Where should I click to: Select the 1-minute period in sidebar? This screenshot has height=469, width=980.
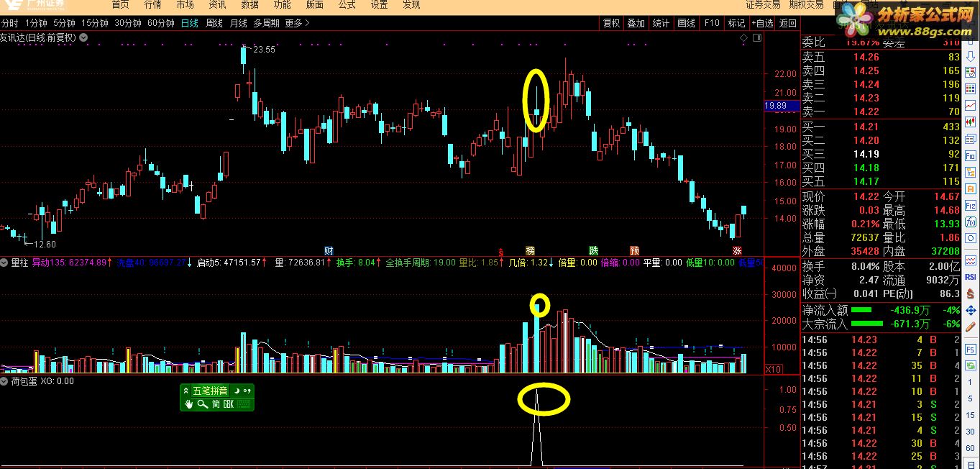point(970,382)
